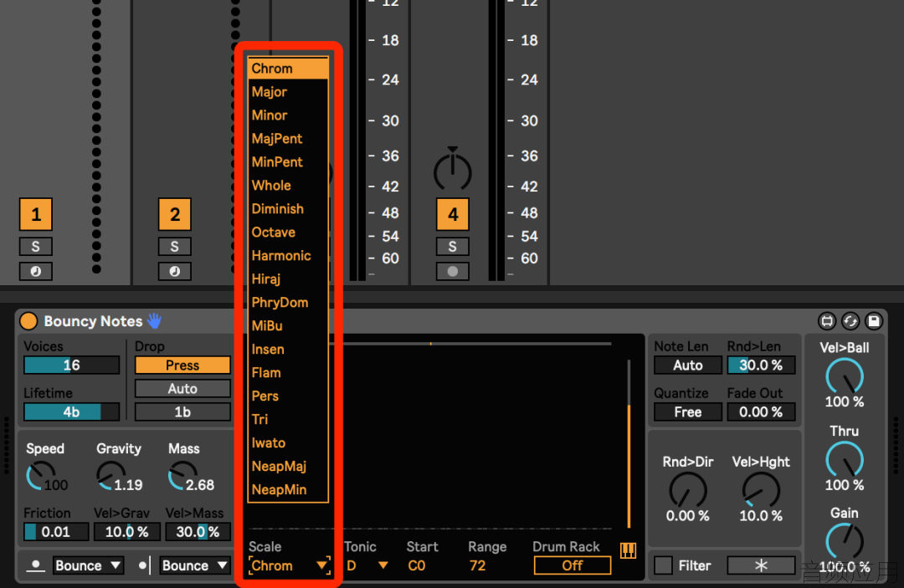Image resolution: width=904 pixels, height=588 pixels.
Task: Arm track 4 record button
Action: 453,271
